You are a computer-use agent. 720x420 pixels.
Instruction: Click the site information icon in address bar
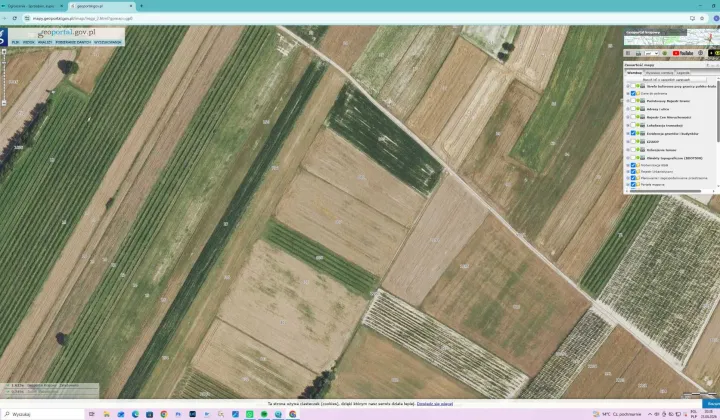coord(27,18)
